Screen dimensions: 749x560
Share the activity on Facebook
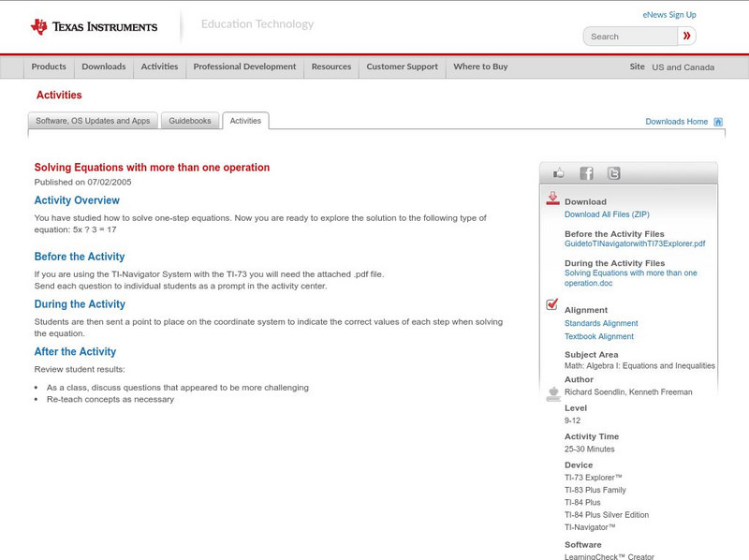pyautogui.click(x=586, y=173)
